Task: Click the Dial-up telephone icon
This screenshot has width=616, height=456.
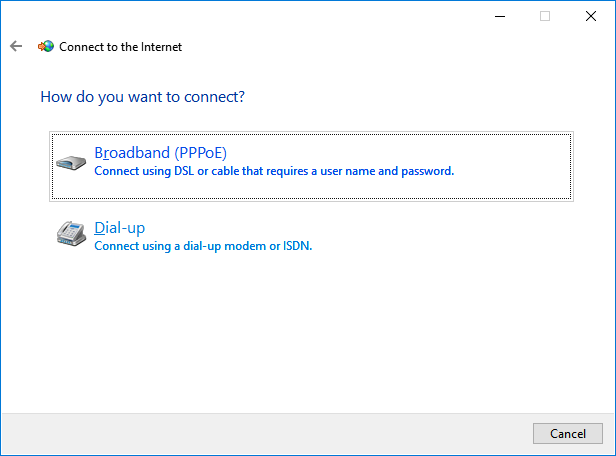Action: pyautogui.click(x=72, y=235)
